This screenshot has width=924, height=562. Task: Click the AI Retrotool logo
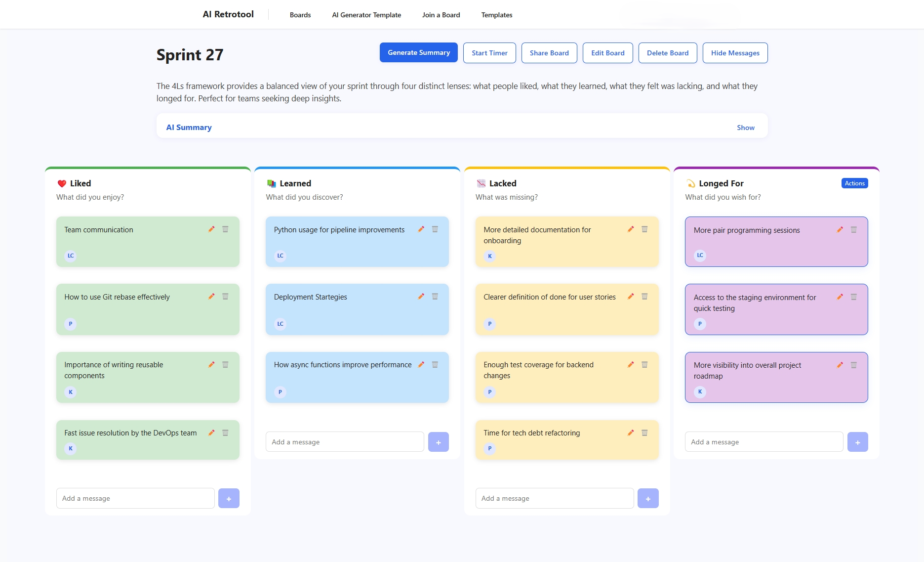[x=228, y=14]
